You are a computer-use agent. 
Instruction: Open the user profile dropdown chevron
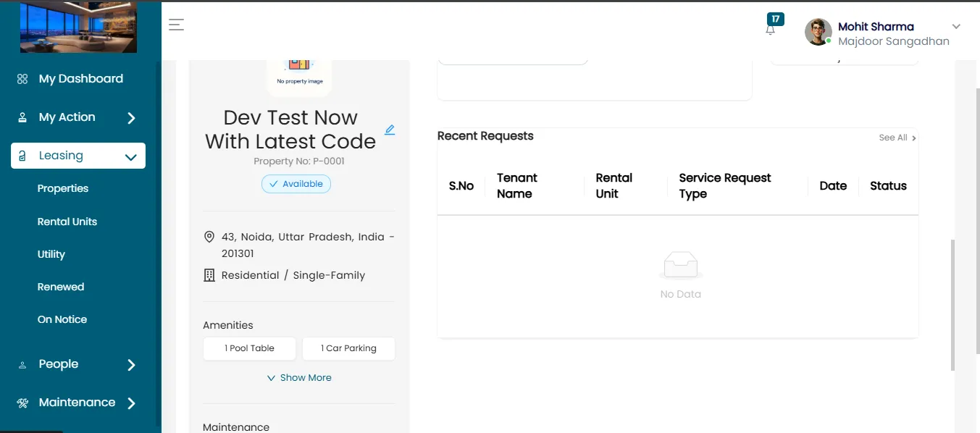point(956,27)
